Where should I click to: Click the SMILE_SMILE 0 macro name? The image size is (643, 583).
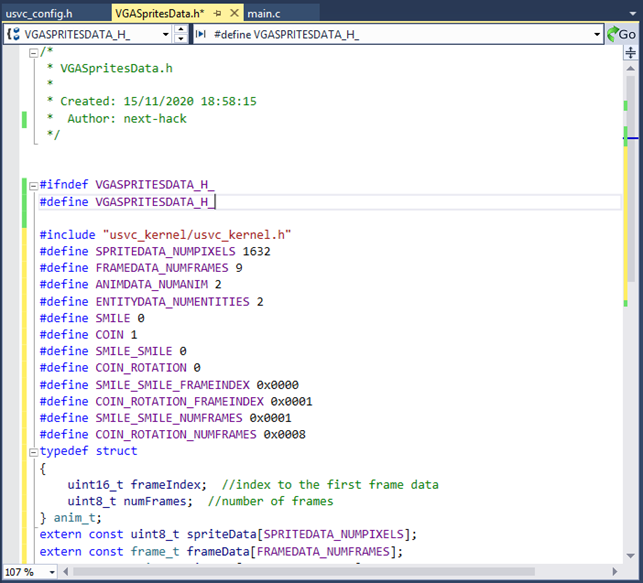[134, 351]
